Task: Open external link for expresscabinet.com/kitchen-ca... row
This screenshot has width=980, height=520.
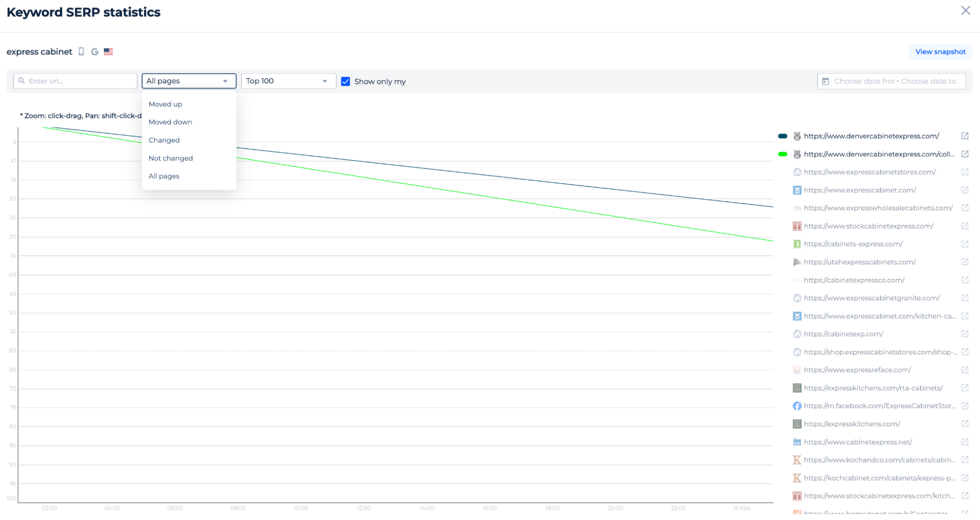Action: pyautogui.click(x=964, y=316)
